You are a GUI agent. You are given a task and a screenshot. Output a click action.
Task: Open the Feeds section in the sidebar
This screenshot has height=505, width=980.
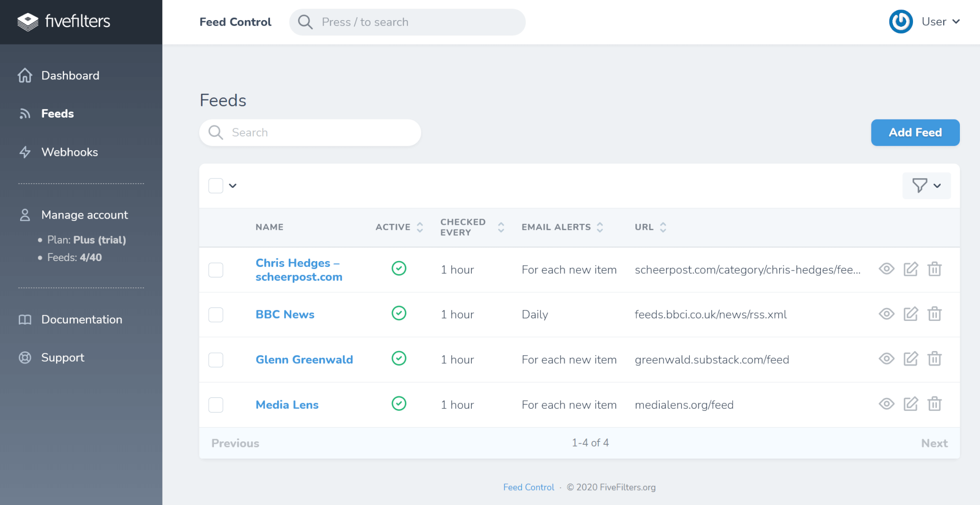pos(57,113)
